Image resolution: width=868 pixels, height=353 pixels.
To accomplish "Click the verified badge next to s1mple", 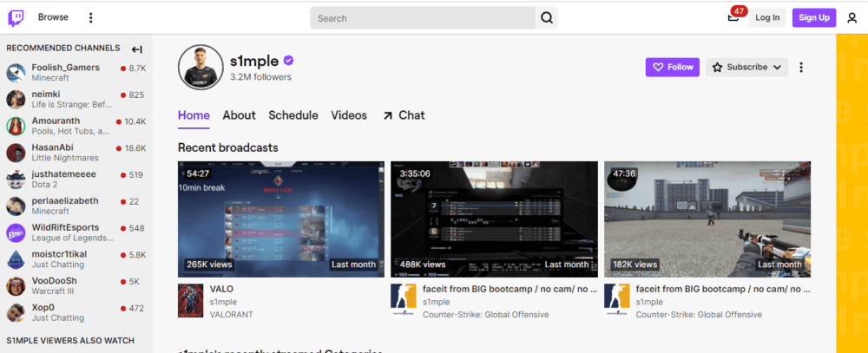I will point(288,61).
